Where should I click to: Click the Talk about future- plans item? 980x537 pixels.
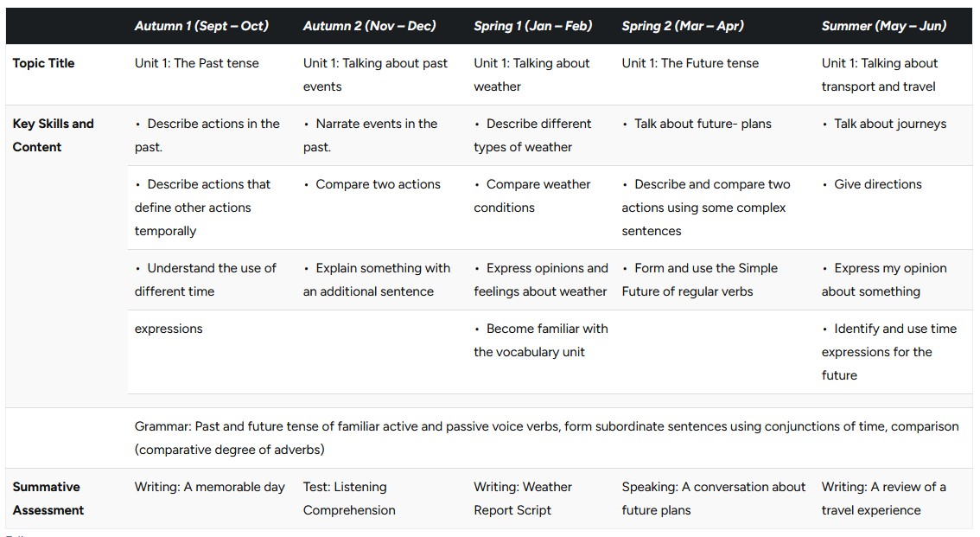697,124
